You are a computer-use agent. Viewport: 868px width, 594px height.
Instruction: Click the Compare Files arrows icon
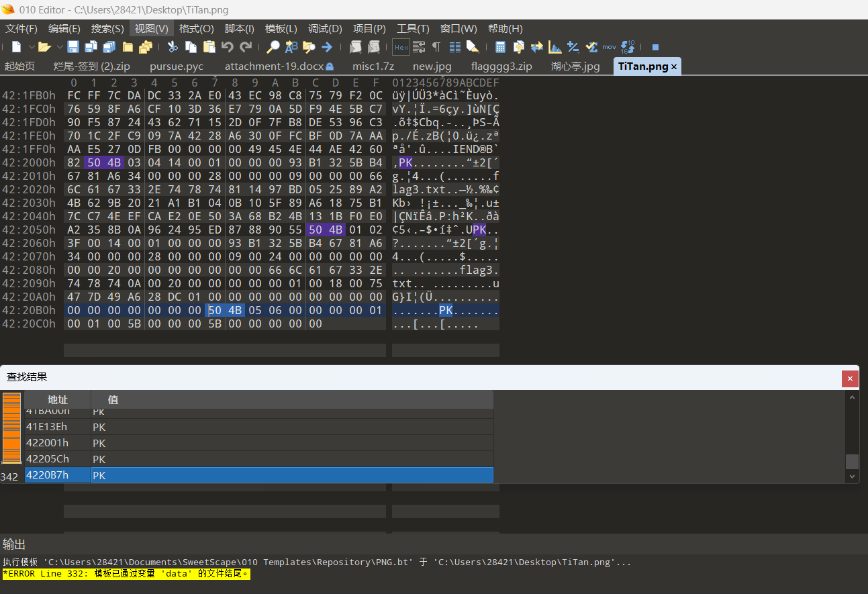(x=536, y=47)
